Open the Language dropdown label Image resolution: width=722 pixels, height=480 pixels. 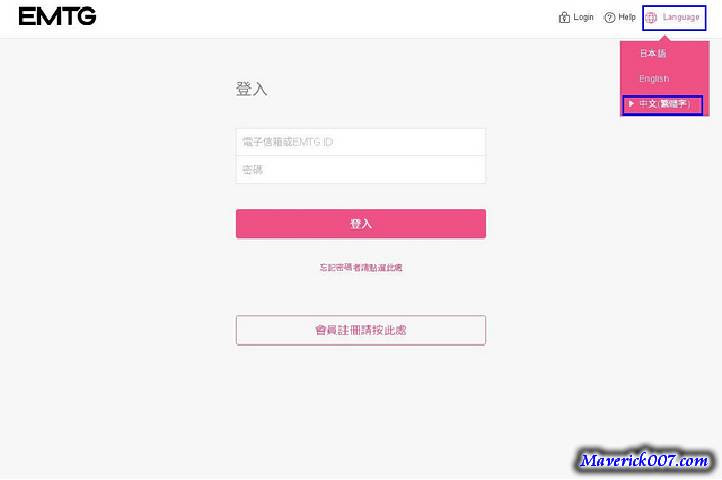(681, 17)
